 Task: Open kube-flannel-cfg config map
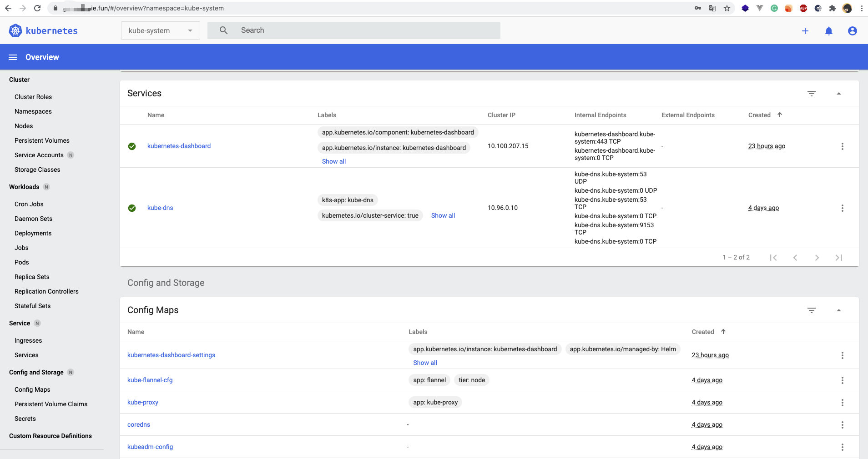point(150,380)
